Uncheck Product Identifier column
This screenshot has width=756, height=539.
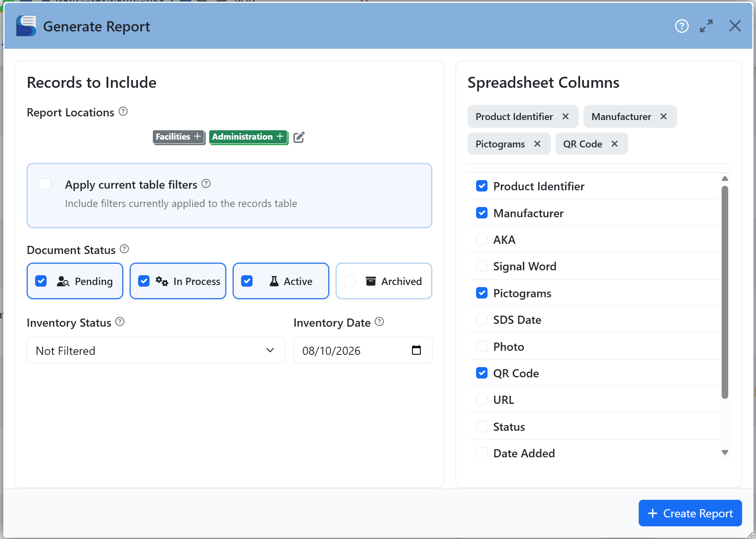coord(482,186)
